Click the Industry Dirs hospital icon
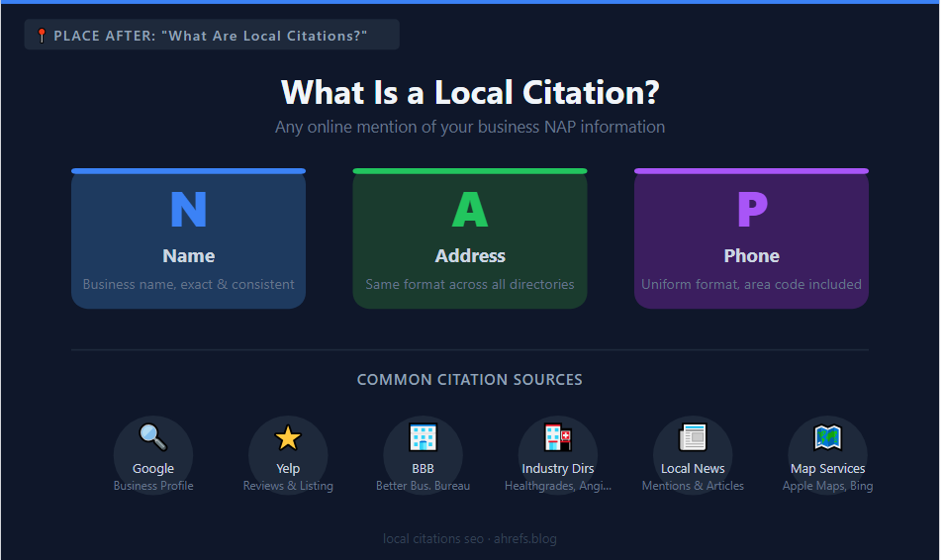 558,437
